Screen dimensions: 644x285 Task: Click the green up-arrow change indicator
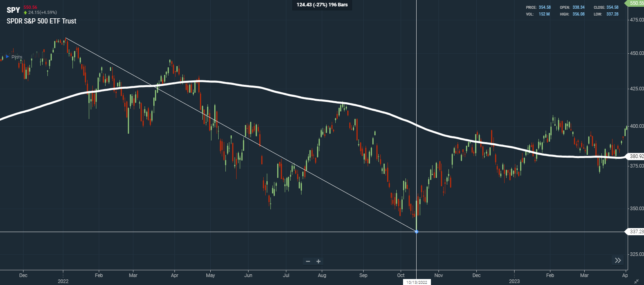25,13
